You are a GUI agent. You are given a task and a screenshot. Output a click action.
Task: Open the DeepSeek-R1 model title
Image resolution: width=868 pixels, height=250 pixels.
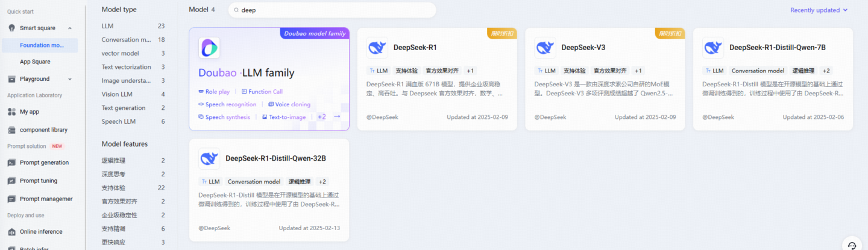click(415, 48)
